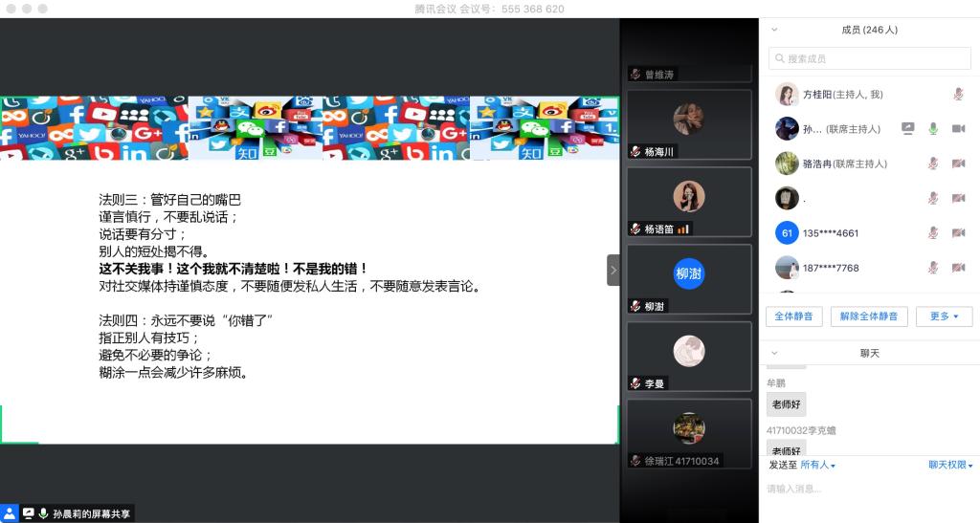Focus the 搜索成员 search field

pos(869,58)
